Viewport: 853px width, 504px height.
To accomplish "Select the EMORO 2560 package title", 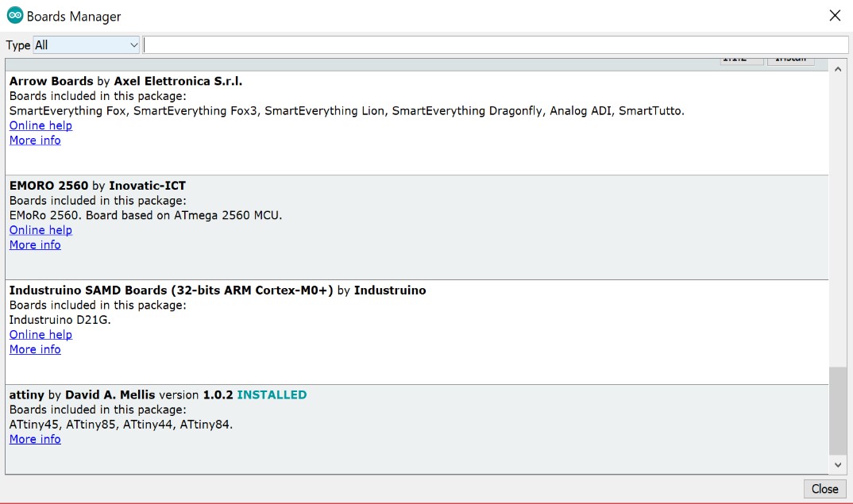I will [x=98, y=186].
